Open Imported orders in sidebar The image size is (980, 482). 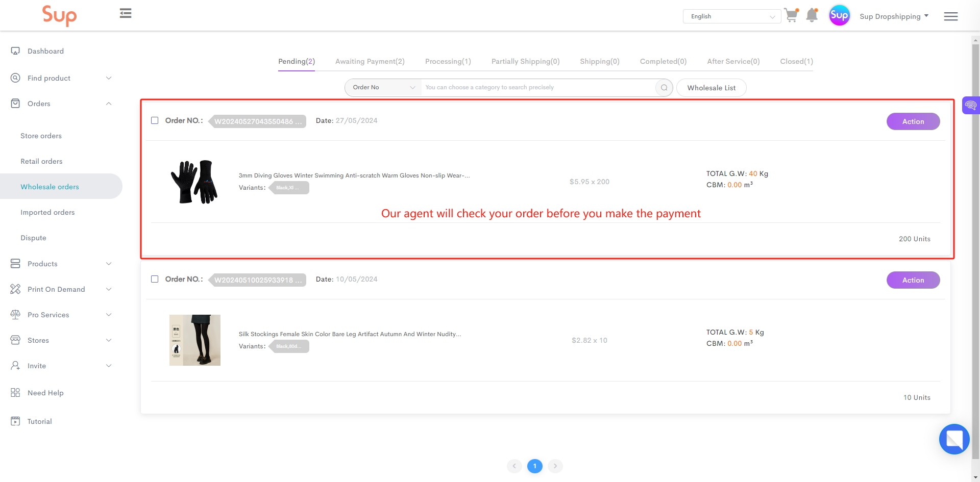[x=47, y=212]
